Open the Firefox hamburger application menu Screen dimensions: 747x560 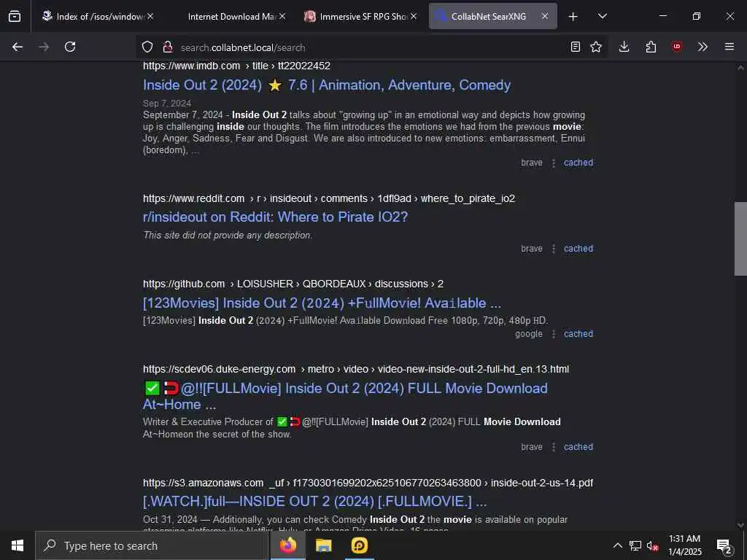point(729,47)
